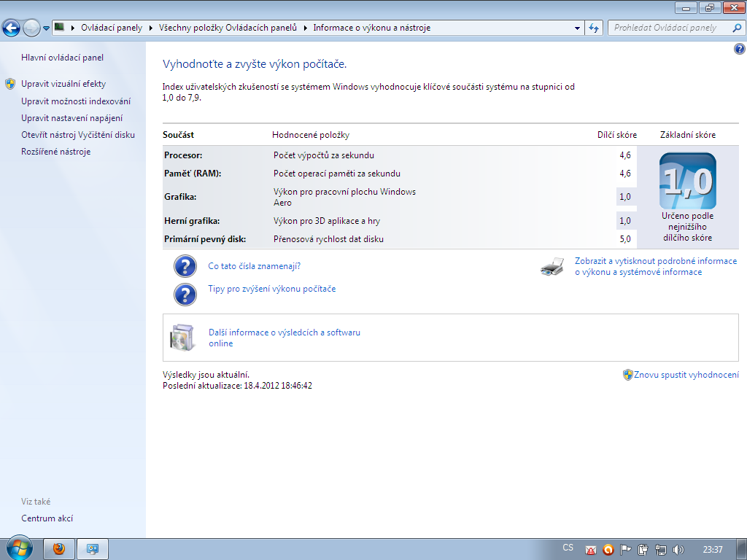The width and height of the screenshot is (747, 560).
Task: Click the Control Panel taskbar button
Action: 93,549
